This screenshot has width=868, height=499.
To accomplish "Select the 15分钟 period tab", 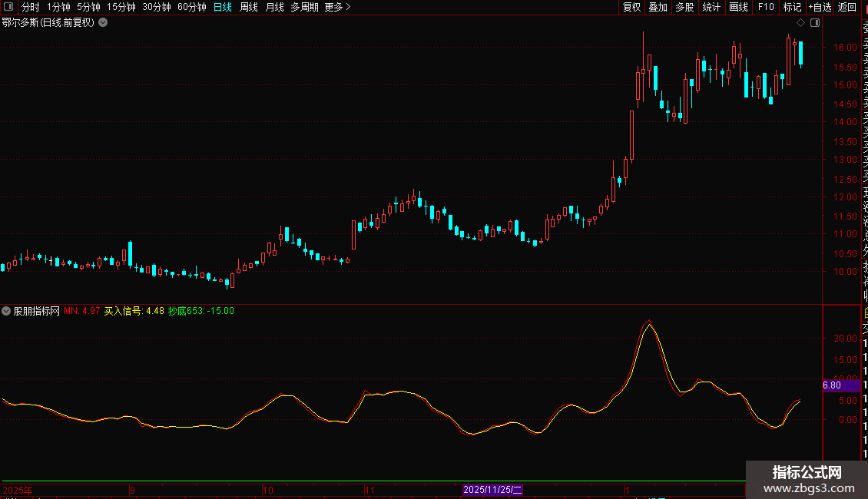I will tap(121, 7).
